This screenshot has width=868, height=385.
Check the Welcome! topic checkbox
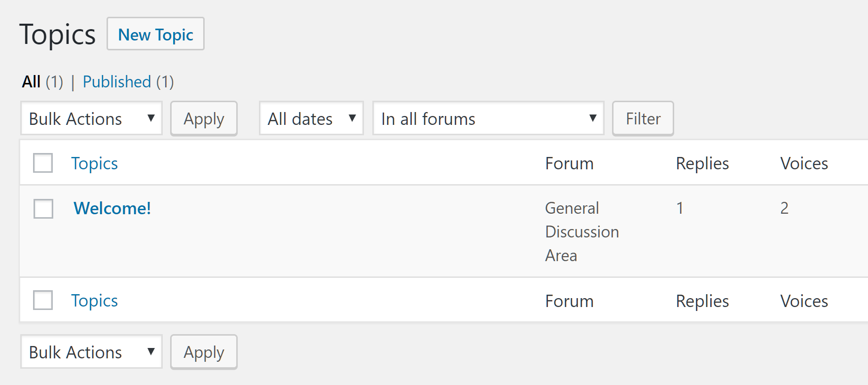coord(43,208)
